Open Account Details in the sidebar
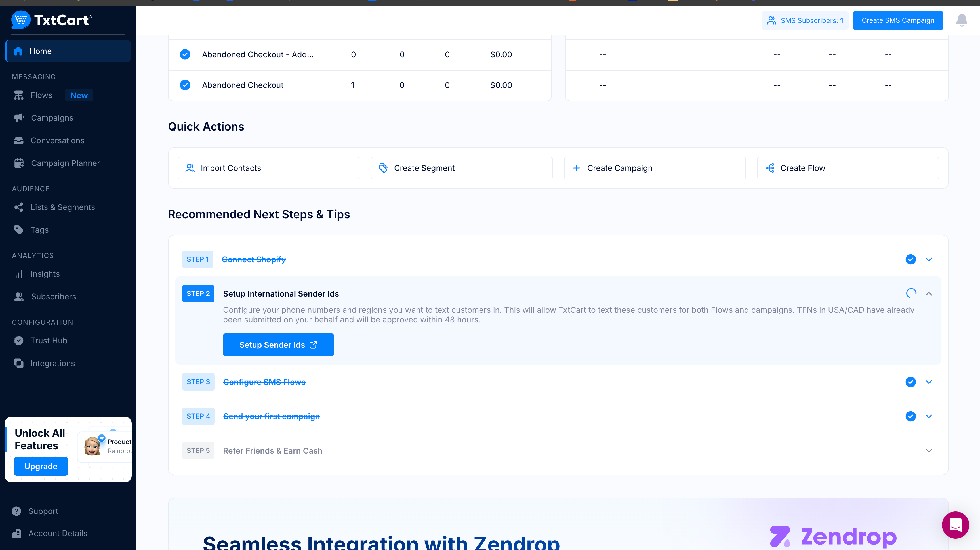Image resolution: width=980 pixels, height=550 pixels. [x=58, y=533]
